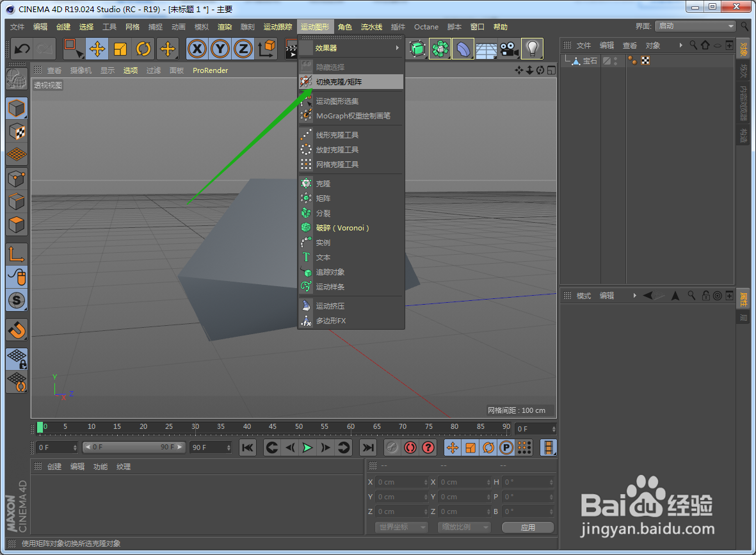Toggle autokeying red circle button

410,447
